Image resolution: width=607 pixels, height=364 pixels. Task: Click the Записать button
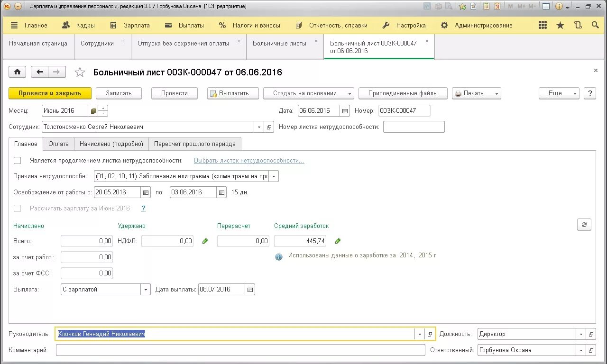119,93
